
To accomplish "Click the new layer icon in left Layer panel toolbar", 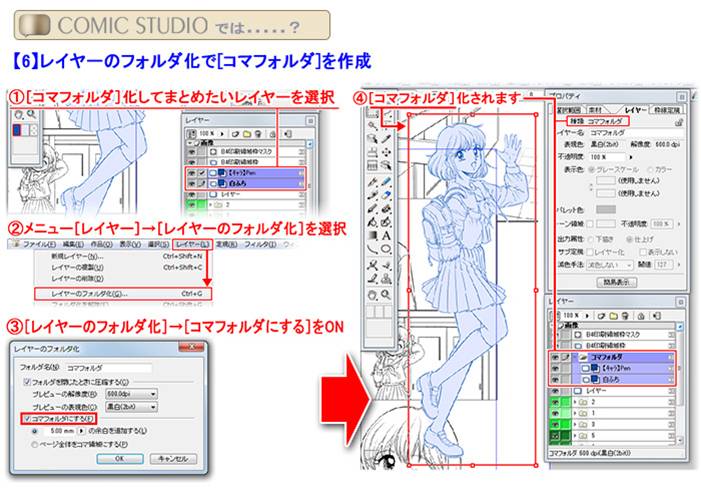I will click(x=235, y=134).
